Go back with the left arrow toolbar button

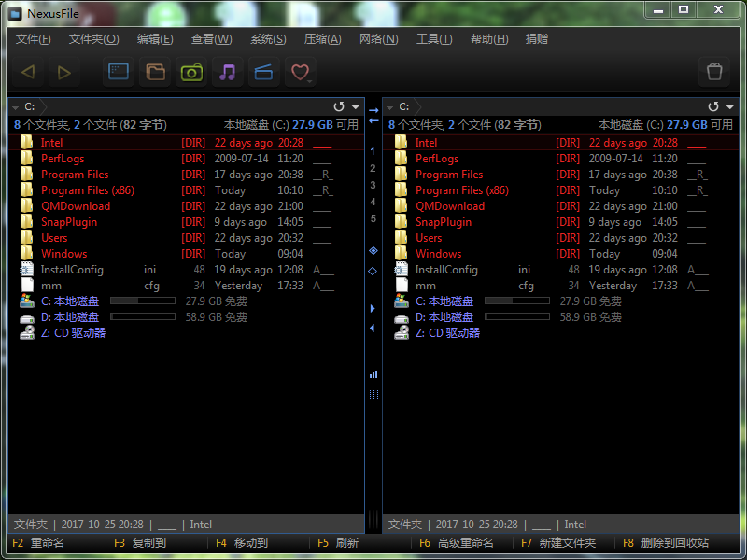[x=28, y=73]
